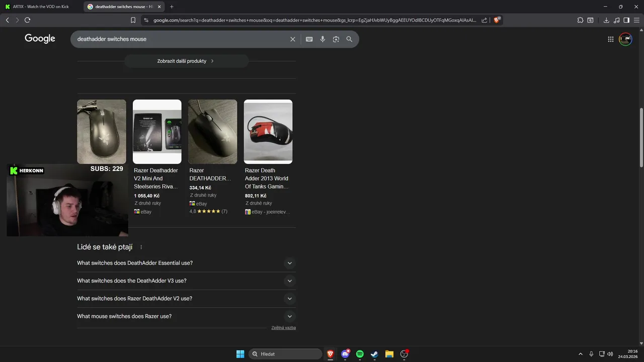Image resolution: width=644 pixels, height=362 pixels.
Task: Open 'Razer Deathadder V2 Mini And Steelseries' title
Action: [156, 178]
